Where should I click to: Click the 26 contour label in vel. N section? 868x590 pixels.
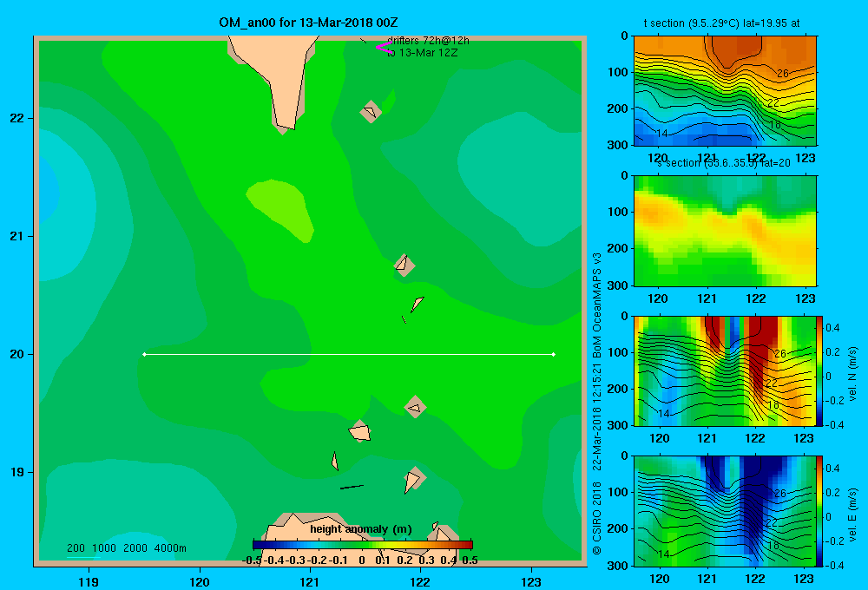tap(780, 354)
